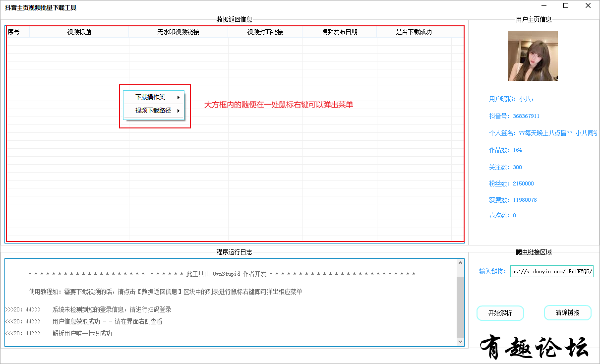Close the 抖音主页视频批量下载工具 window

(588, 6)
